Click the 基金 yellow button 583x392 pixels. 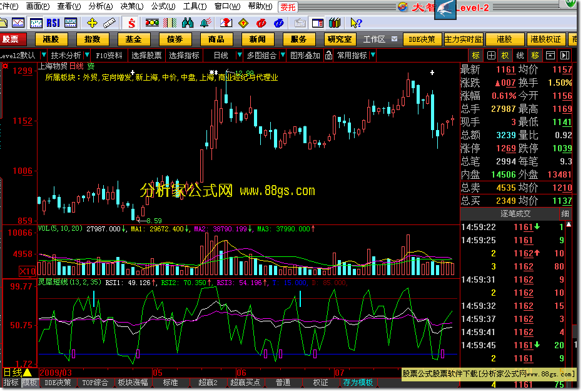(x=133, y=39)
